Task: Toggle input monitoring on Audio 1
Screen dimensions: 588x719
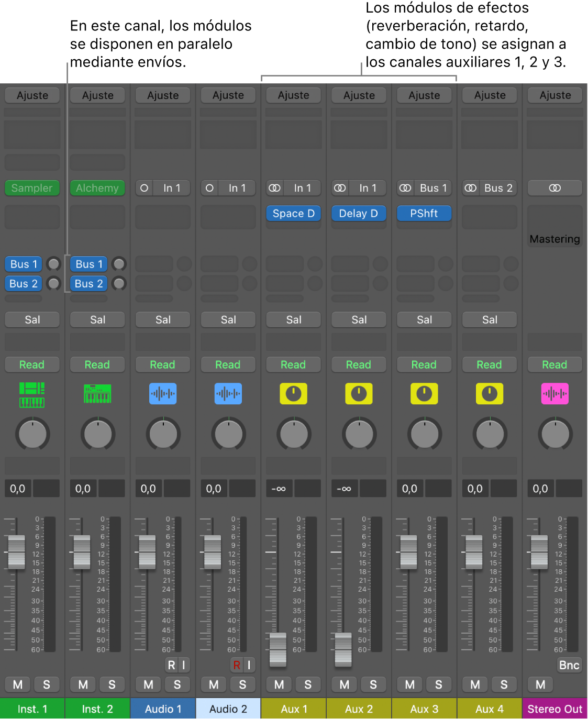Action: click(x=183, y=665)
